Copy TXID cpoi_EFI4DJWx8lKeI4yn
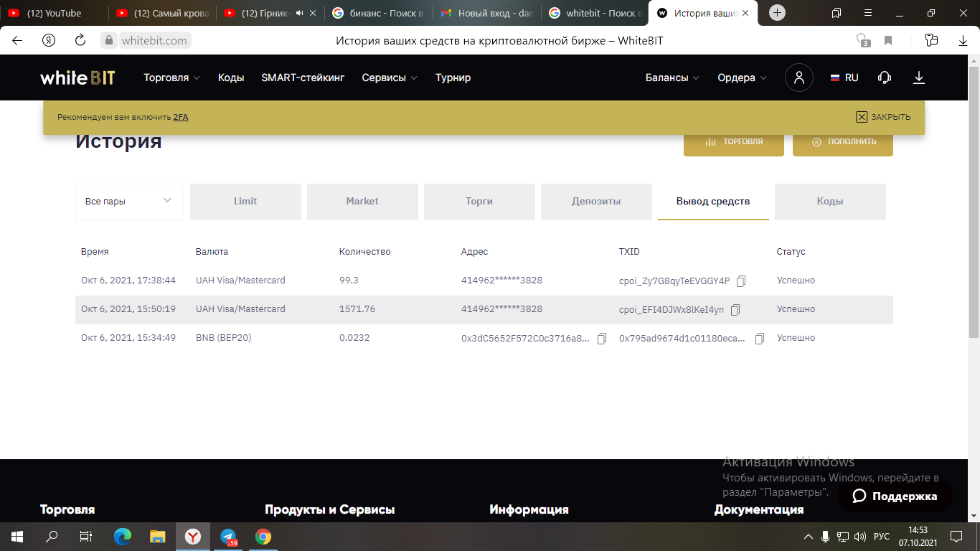Image resolution: width=980 pixels, height=551 pixels. click(x=735, y=310)
